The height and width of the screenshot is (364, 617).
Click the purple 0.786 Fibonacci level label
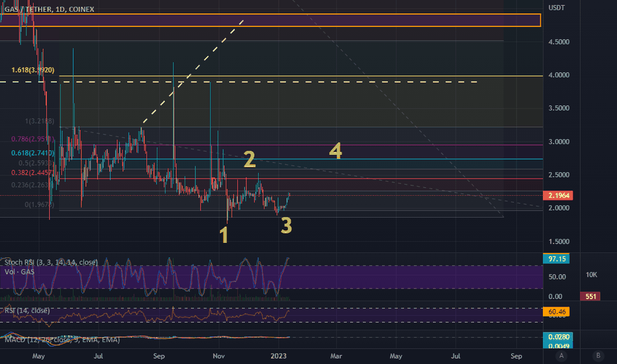click(x=32, y=139)
